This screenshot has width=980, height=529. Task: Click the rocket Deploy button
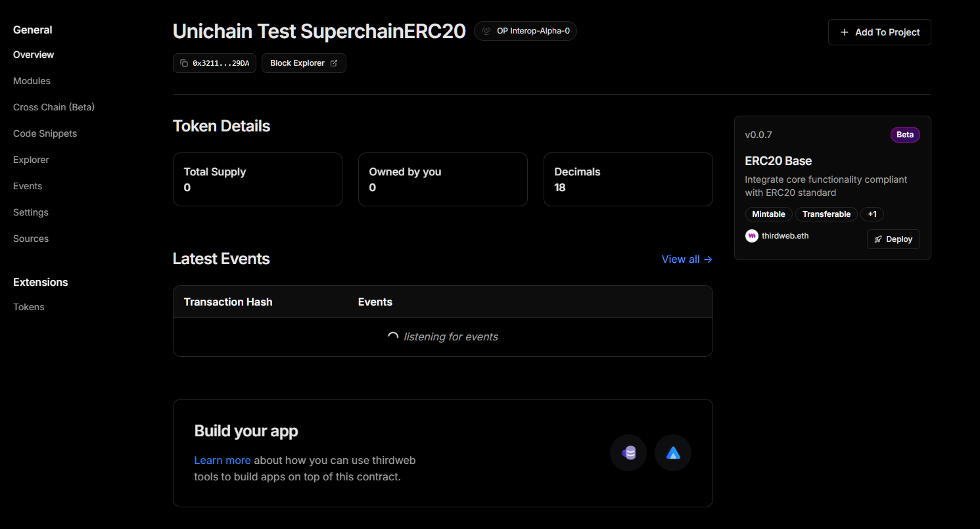[893, 239]
